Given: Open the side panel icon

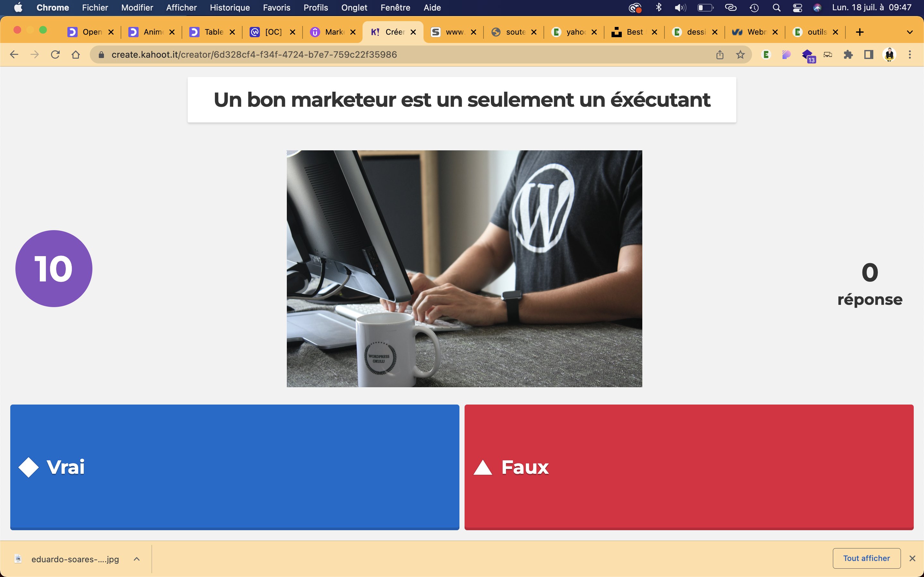Looking at the screenshot, I should click(868, 54).
